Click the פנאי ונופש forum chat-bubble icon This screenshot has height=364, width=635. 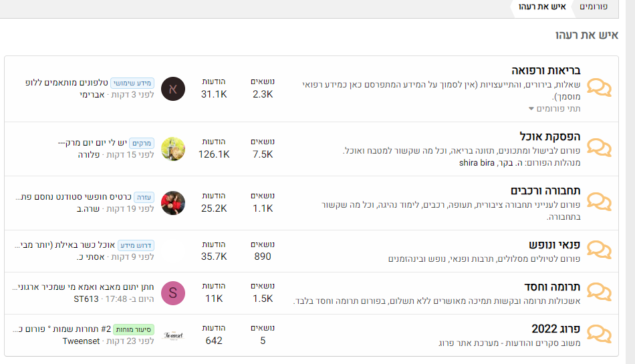599,250
